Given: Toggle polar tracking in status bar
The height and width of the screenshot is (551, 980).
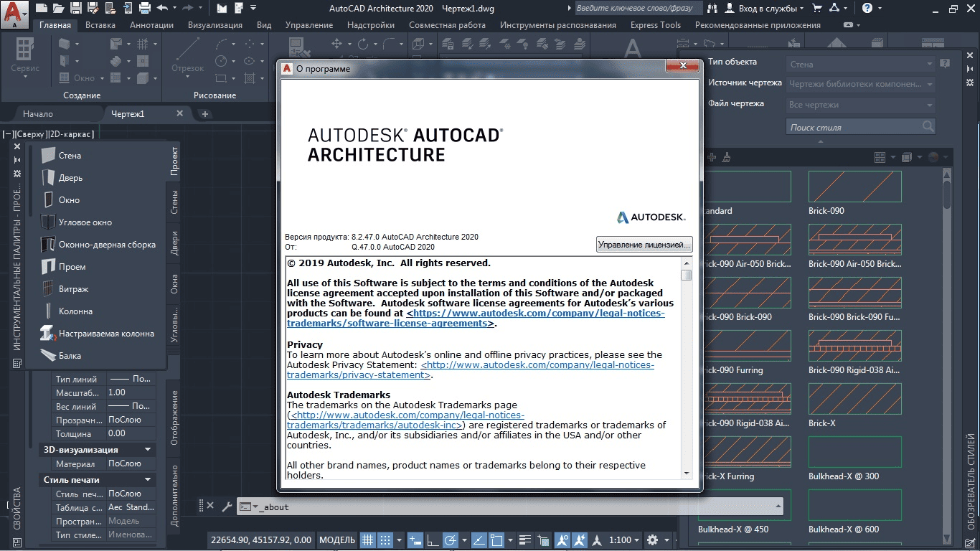Looking at the screenshot, I should click(x=451, y=540).
